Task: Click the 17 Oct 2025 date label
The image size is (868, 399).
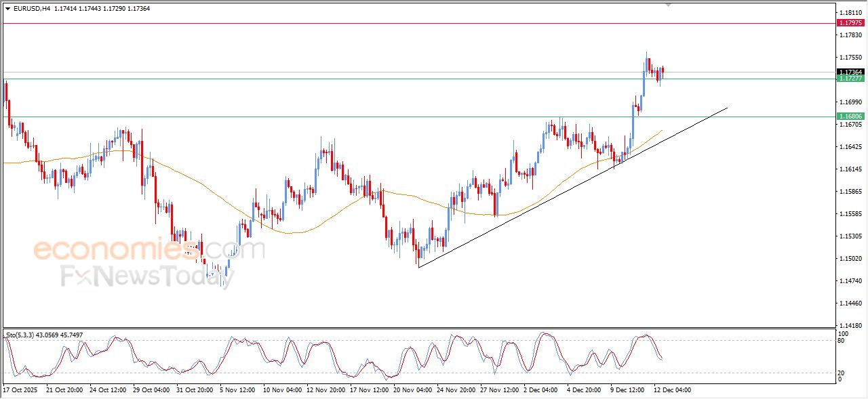Action: click(x=20, y=390)
